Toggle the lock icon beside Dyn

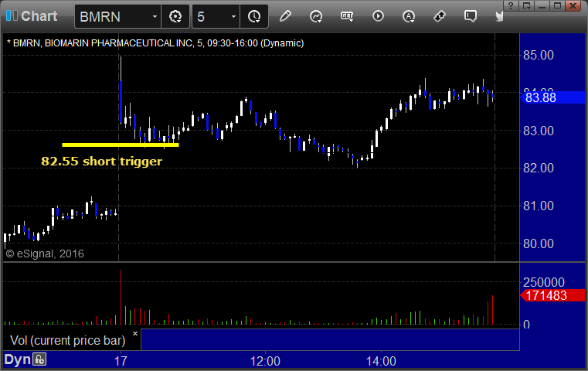pos(39,359)
